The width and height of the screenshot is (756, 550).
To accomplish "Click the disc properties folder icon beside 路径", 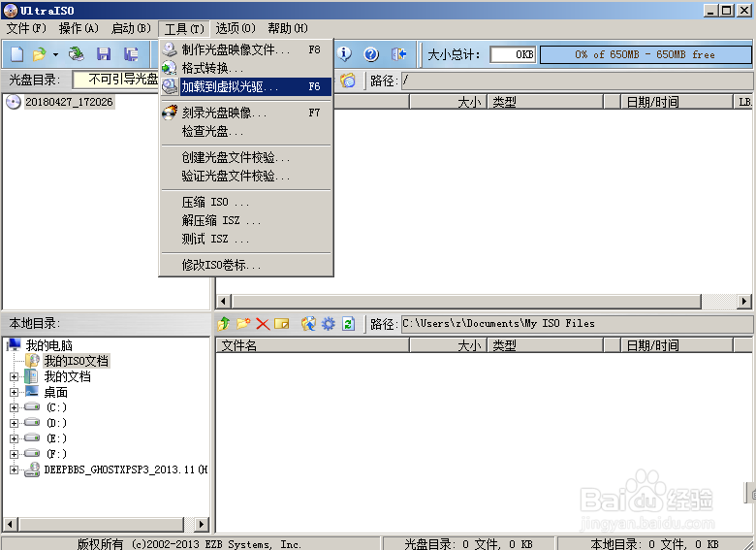I will point(348,81).
